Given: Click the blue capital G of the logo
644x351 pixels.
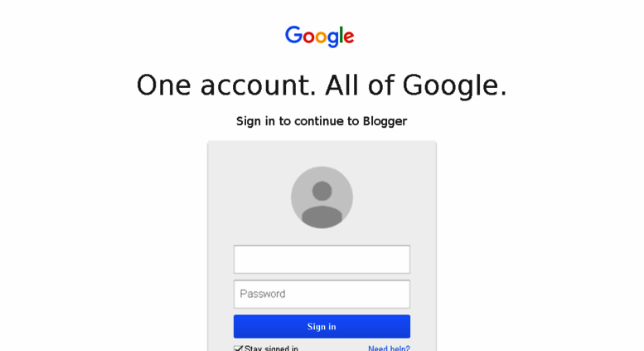Looking at the screenshot, I should pyautogui.click(x=294, y=35).
